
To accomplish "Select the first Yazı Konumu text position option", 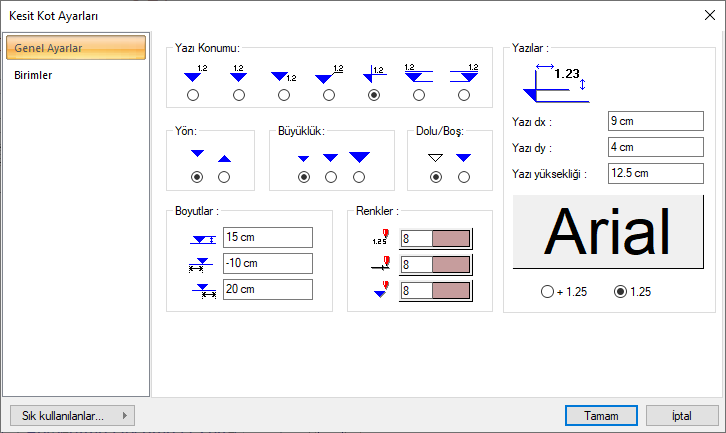I will pos(192,95).
